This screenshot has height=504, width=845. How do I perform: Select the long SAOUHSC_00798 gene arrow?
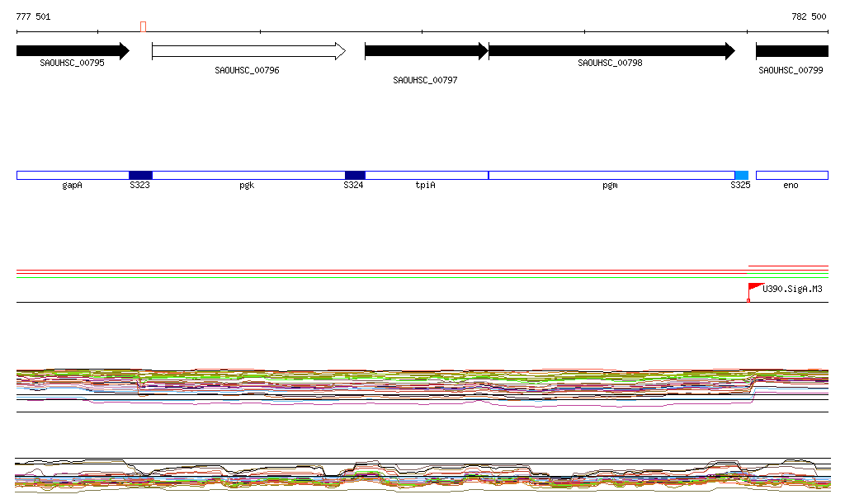611,51
